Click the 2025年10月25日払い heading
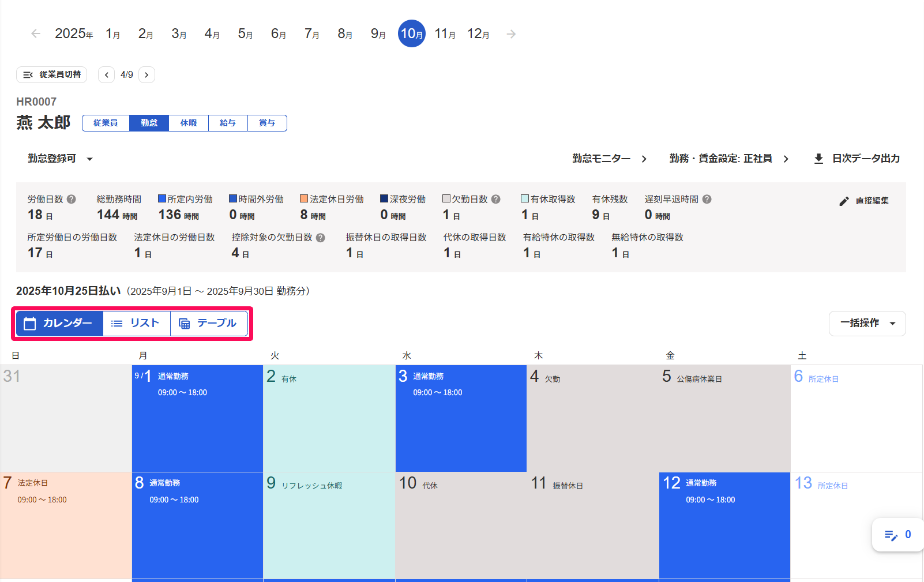Image resolution: width=924 pixels, height=582 pixels. (x=69, y=291)
